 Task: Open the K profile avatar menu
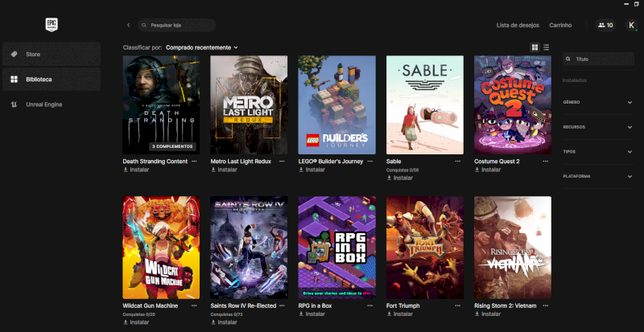coord(631,25)
